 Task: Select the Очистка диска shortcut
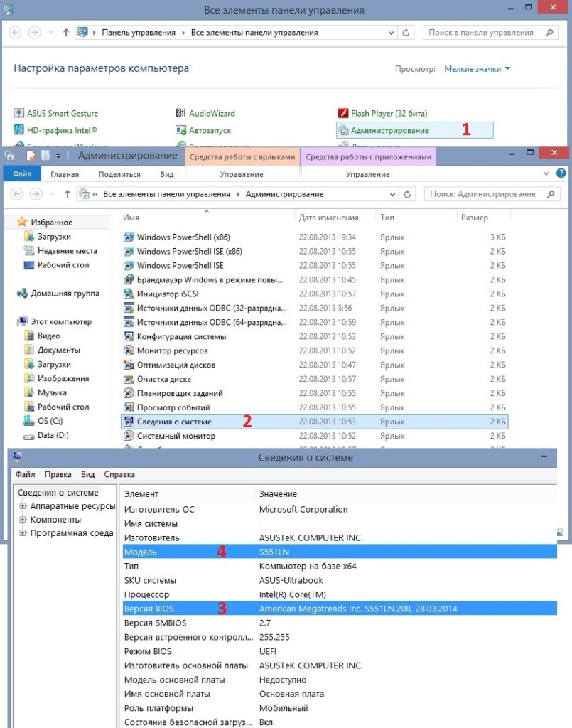click(315, 380)
